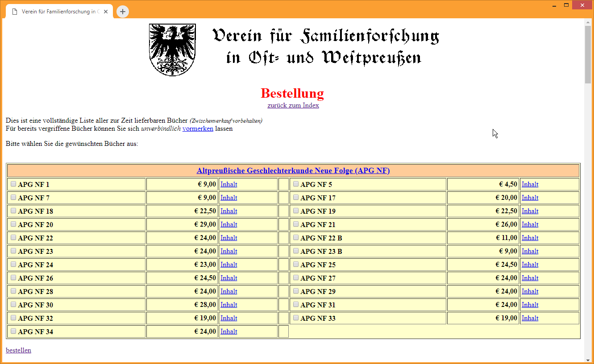Viewport: 594px width, 364px height.
Task: Enable the APG NF 19 checkbox
Action: coord(295,211)
